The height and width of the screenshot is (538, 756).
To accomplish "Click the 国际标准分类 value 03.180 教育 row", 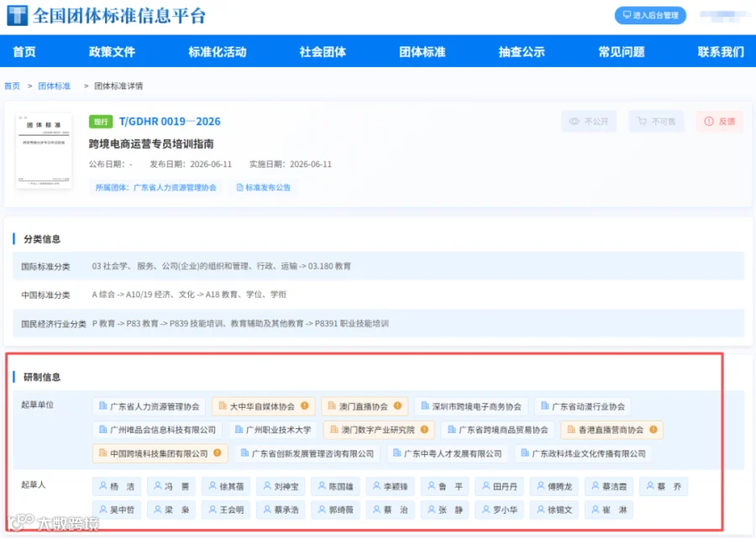I will coord(378,266).
